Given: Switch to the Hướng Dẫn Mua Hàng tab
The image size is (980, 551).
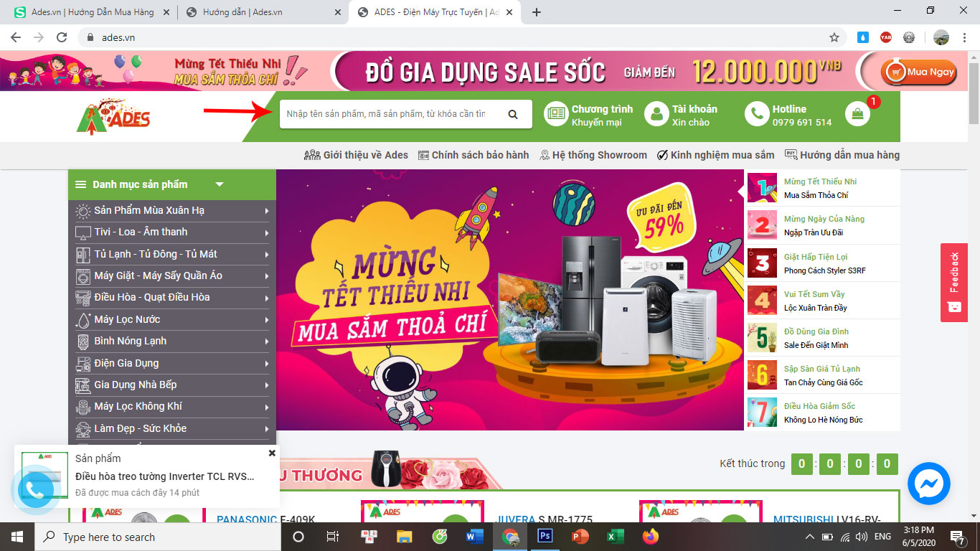Looking at the screenshot, I should [x=91, y=12].
